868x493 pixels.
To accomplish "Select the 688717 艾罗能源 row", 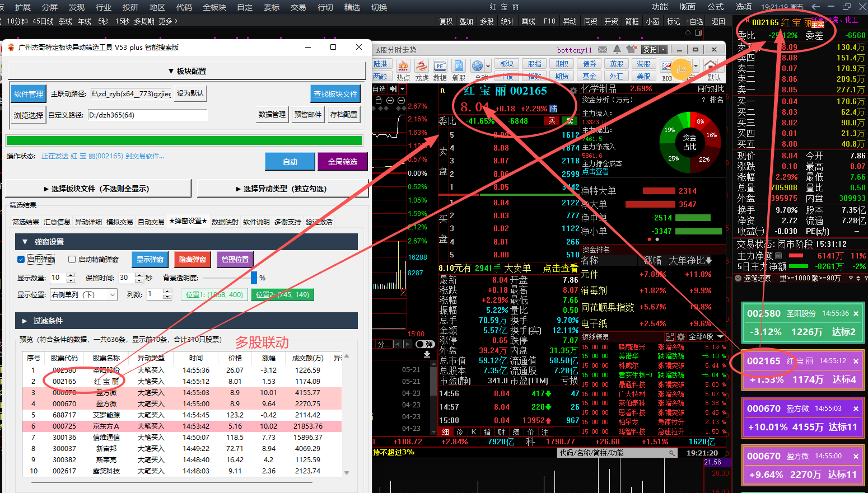I will tap(182, 415).
